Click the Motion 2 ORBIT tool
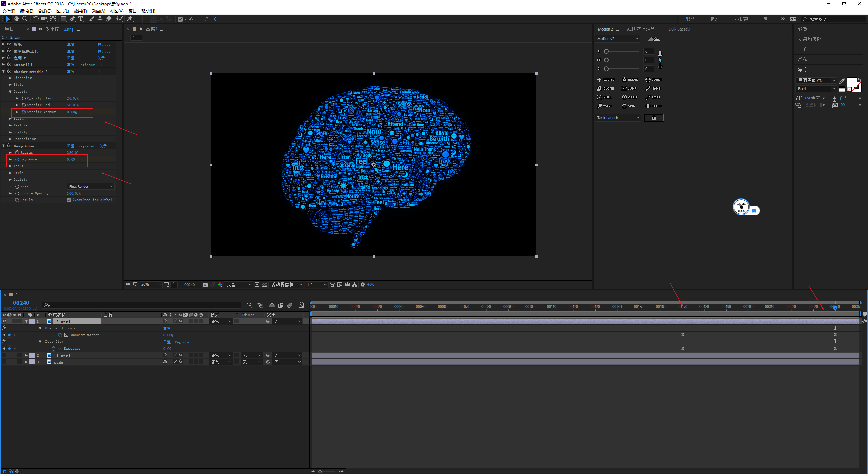The width and height of the screenshot is (868, 474). tap(630, 97)
